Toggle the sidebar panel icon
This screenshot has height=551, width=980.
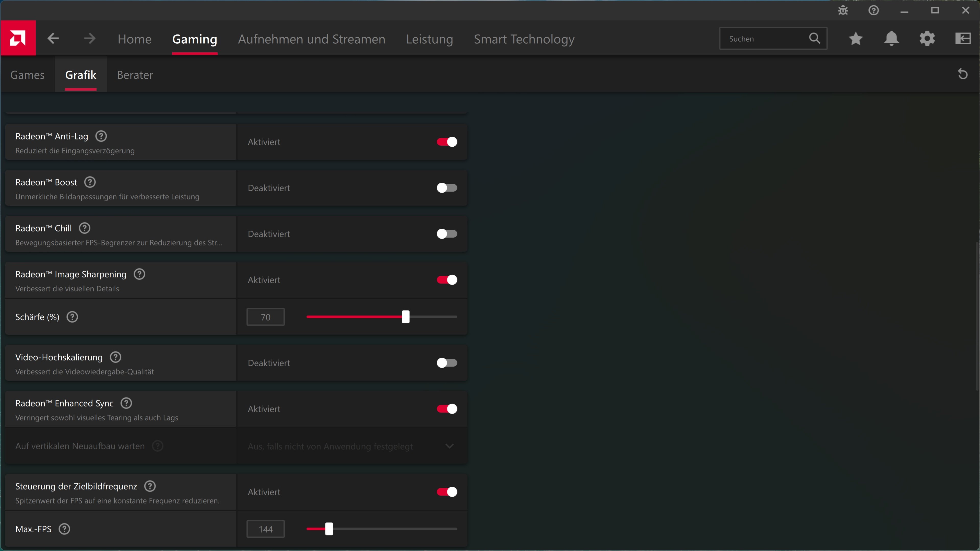coord(962,38)
